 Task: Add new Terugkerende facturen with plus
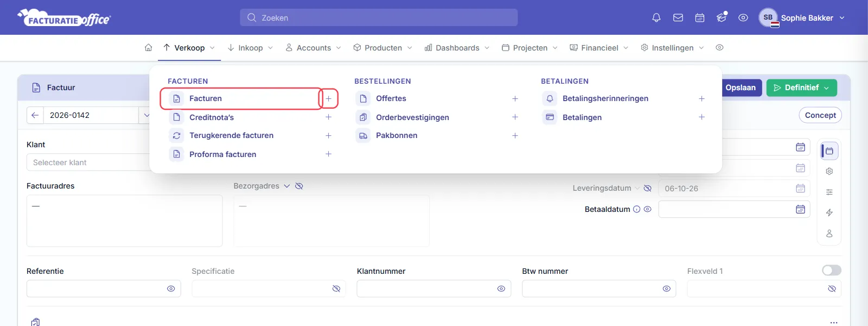point(328,135)
